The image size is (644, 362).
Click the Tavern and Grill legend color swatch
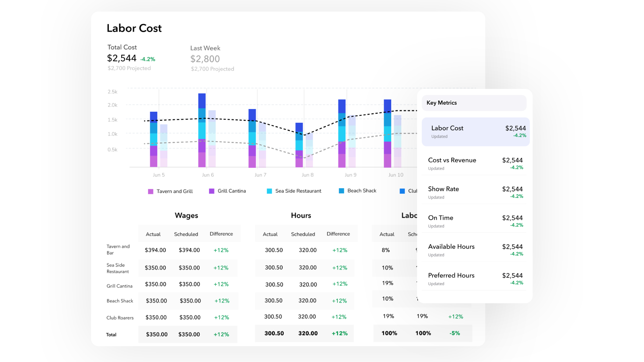pos(150,192)
